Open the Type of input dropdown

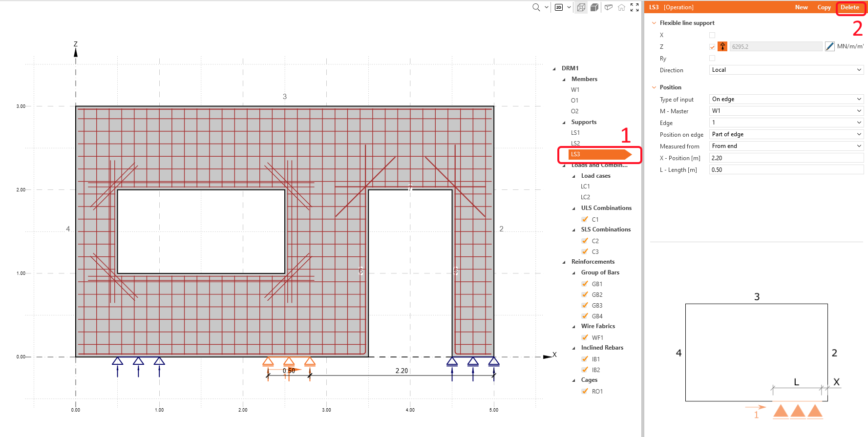tap(786, 99)
